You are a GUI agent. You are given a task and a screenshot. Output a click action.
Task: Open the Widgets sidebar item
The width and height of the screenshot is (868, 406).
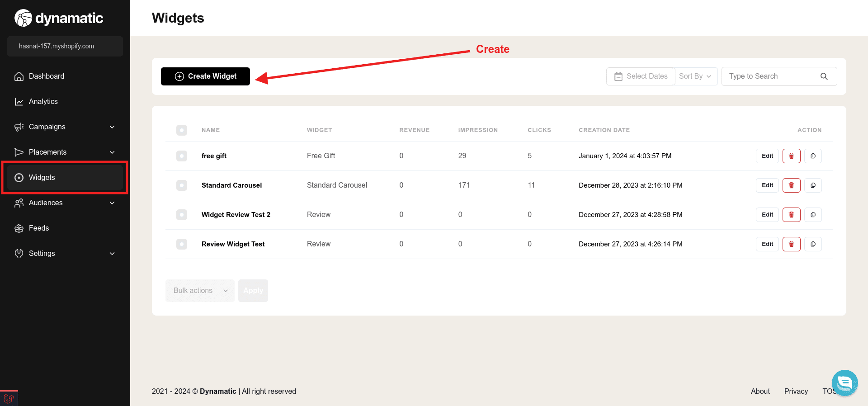[65, 178]
